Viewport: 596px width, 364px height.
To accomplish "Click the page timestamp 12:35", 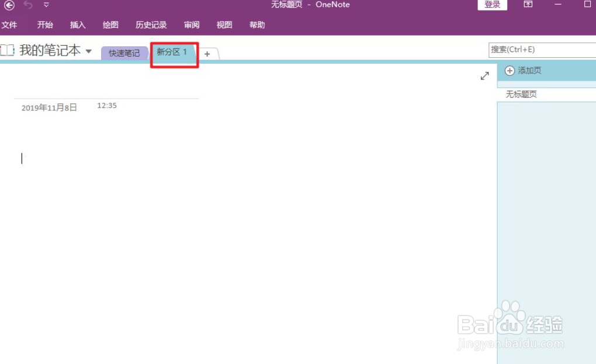I will [x=106, y=106].
